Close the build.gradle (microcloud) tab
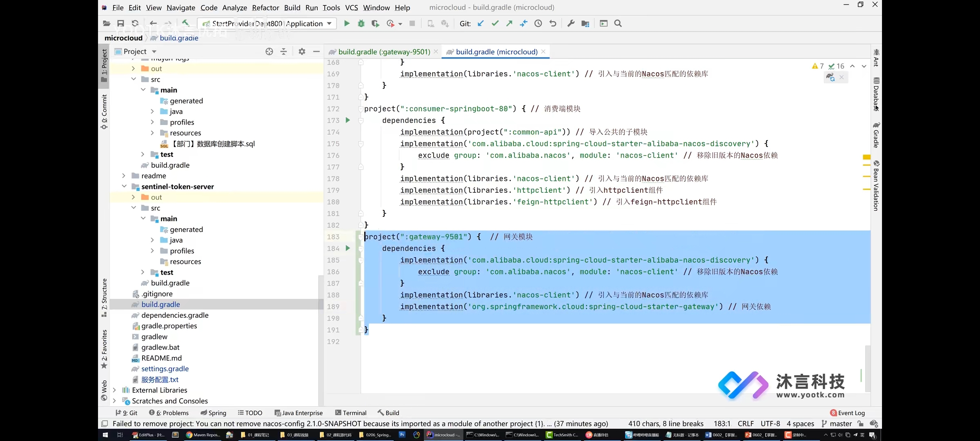This screenshot has width=980, height=441. pyautogui.click(x=543, y=51)
